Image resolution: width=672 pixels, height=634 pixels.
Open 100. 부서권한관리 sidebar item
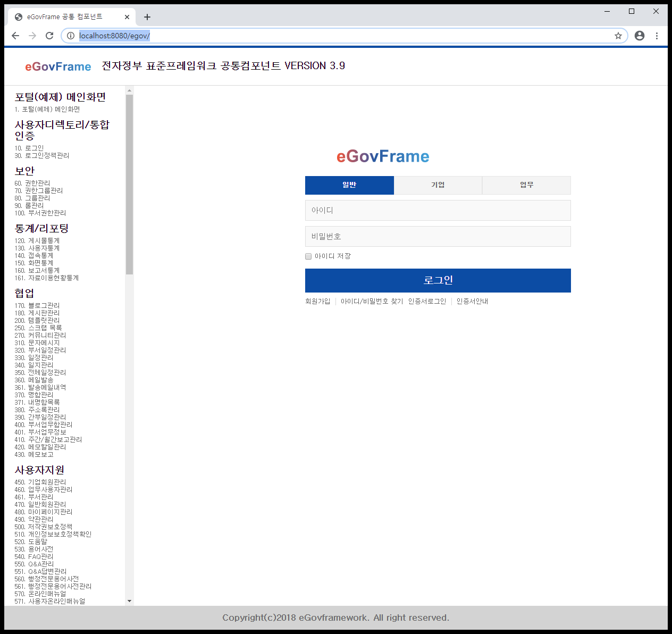(40, 213)
